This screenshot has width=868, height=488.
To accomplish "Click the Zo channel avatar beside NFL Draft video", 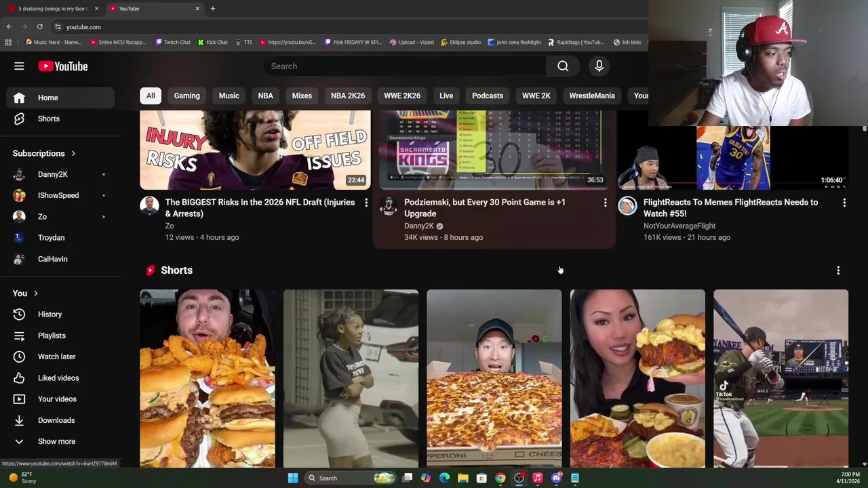I will [149, 205].
